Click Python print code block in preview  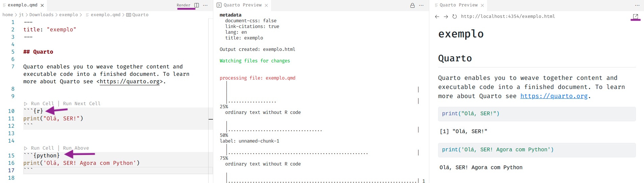537,150
